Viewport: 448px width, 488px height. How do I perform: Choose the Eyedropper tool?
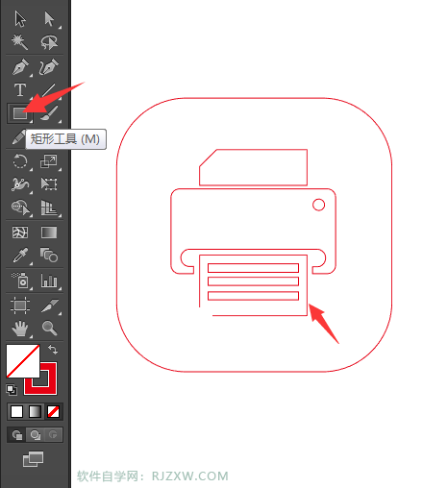click(x=20, y=256)
